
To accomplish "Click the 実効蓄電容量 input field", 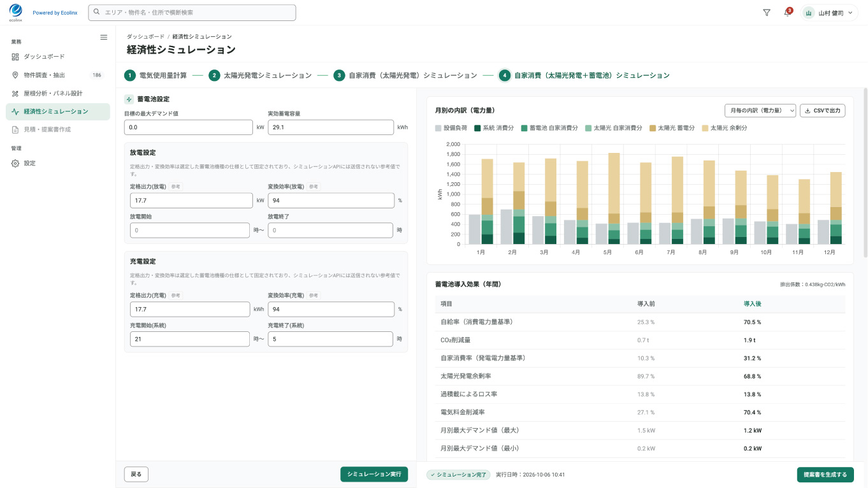I will (x=331, y=127).
